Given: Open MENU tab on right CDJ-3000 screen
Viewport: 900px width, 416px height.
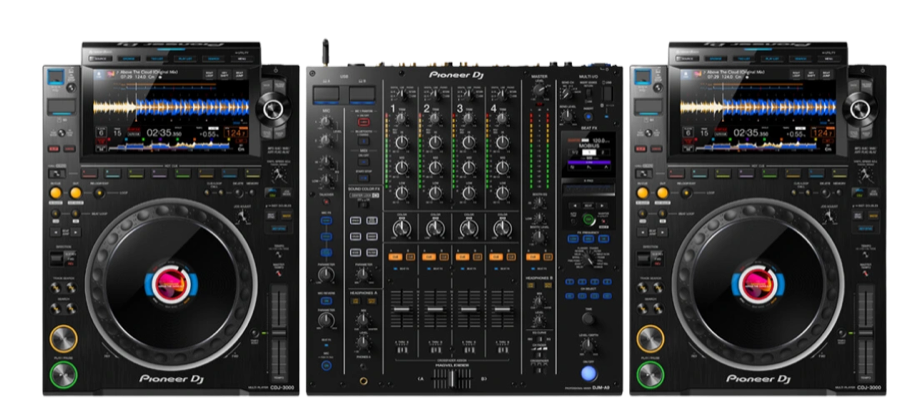Looking at the screenshot, I should [x=828, y=59].
